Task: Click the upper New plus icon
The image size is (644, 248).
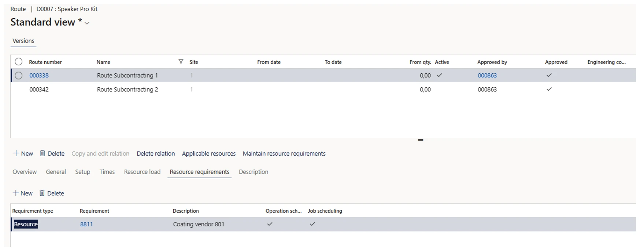Action: 16,153
